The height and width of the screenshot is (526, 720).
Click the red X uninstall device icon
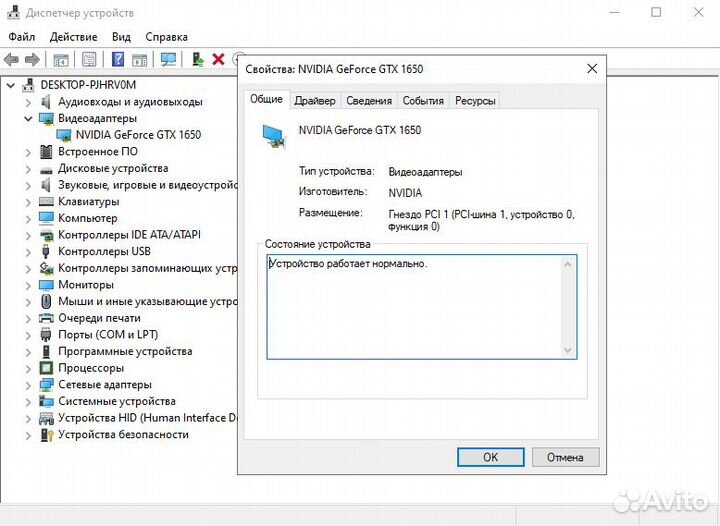pyautogui.click(x=219, y=59)
